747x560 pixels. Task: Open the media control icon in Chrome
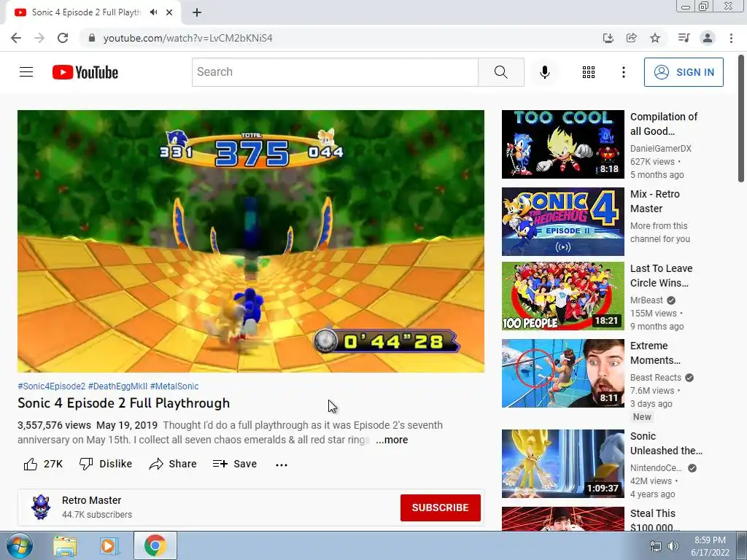pos(684,38)
